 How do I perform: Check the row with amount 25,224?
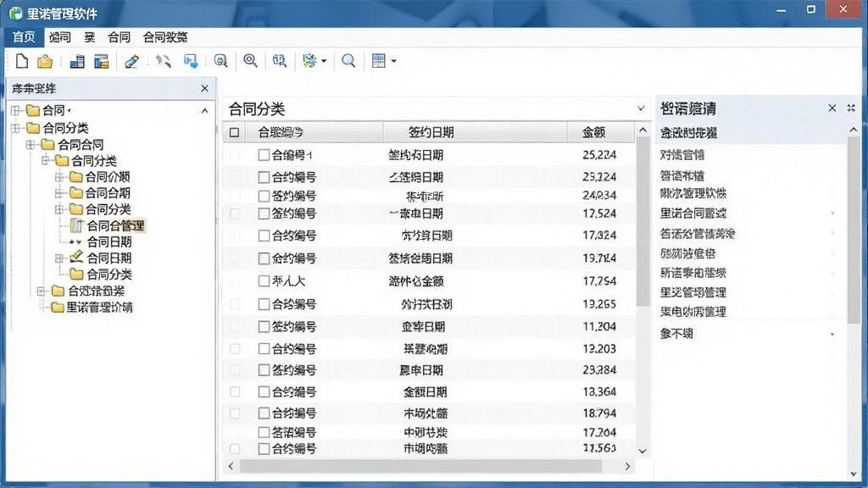[264, 155]
